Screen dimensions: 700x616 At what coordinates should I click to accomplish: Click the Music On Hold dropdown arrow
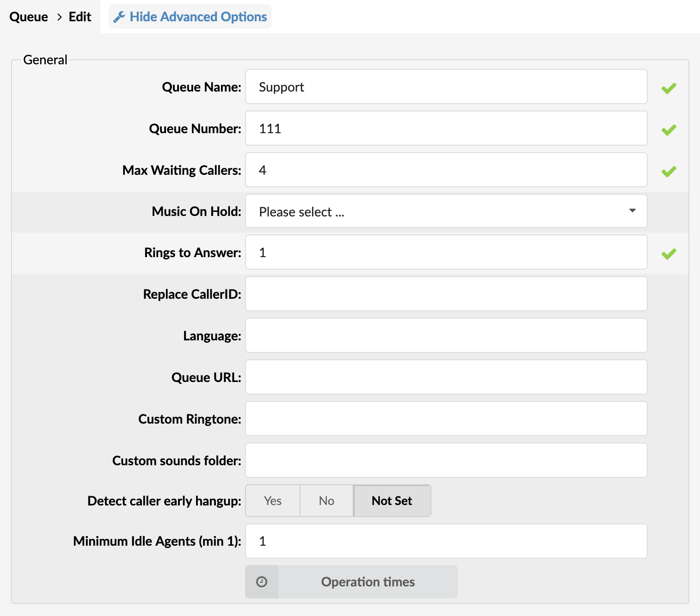(x=632, y=211)
